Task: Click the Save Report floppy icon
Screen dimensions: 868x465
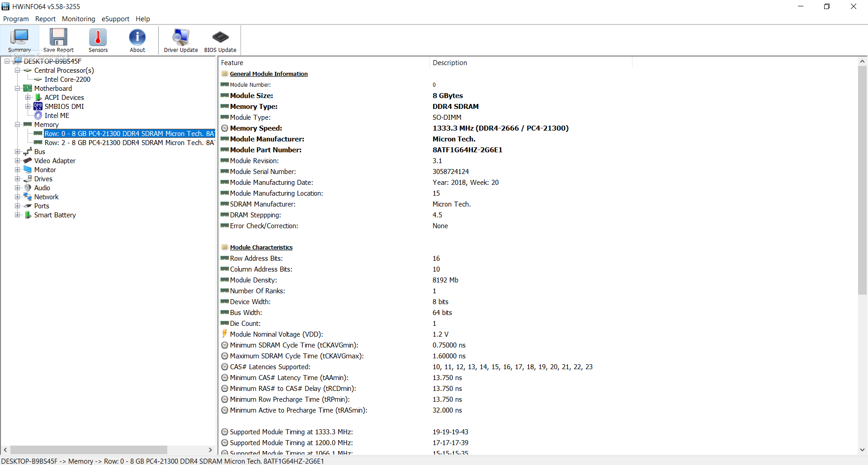Action: (x=58, y=40)
